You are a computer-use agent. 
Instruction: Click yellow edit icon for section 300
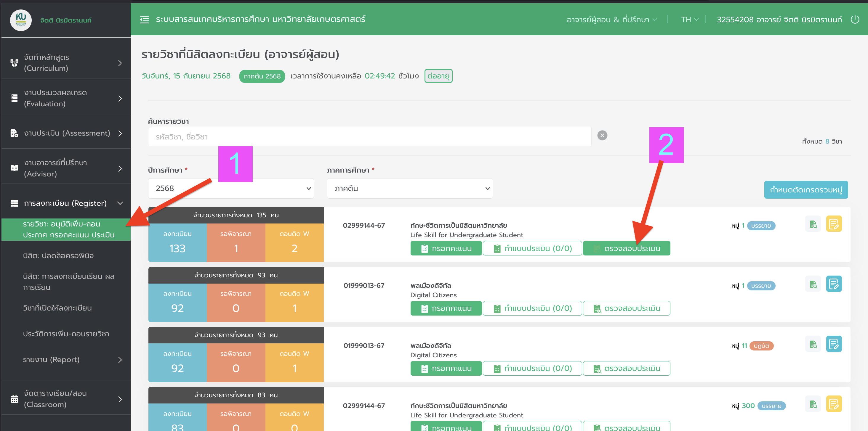click(x=834, y=404)
